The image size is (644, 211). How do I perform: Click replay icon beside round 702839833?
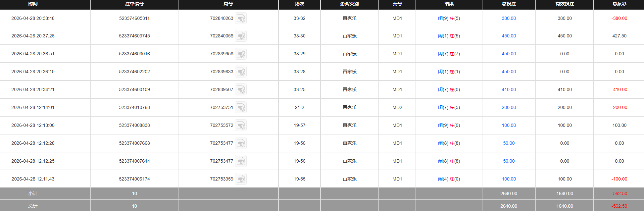point(241,72)
